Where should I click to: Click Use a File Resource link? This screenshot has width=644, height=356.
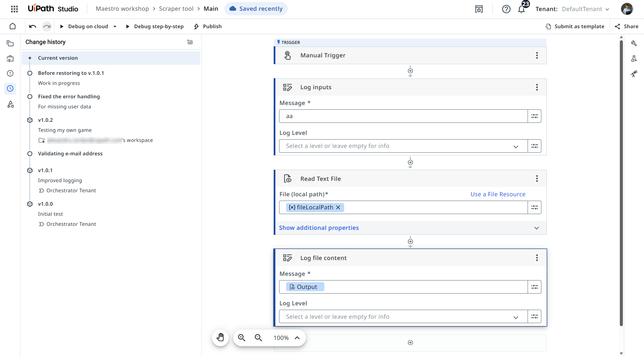point(498,194)
